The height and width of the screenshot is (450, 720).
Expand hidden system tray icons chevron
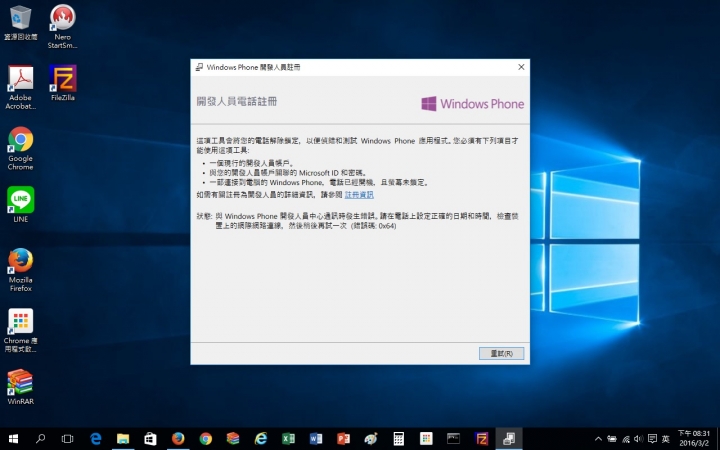(598, 439)
